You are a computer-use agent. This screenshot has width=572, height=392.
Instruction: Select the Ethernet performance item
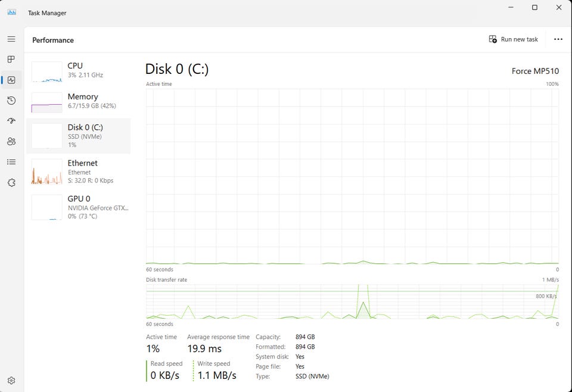[x=79, y=172]
